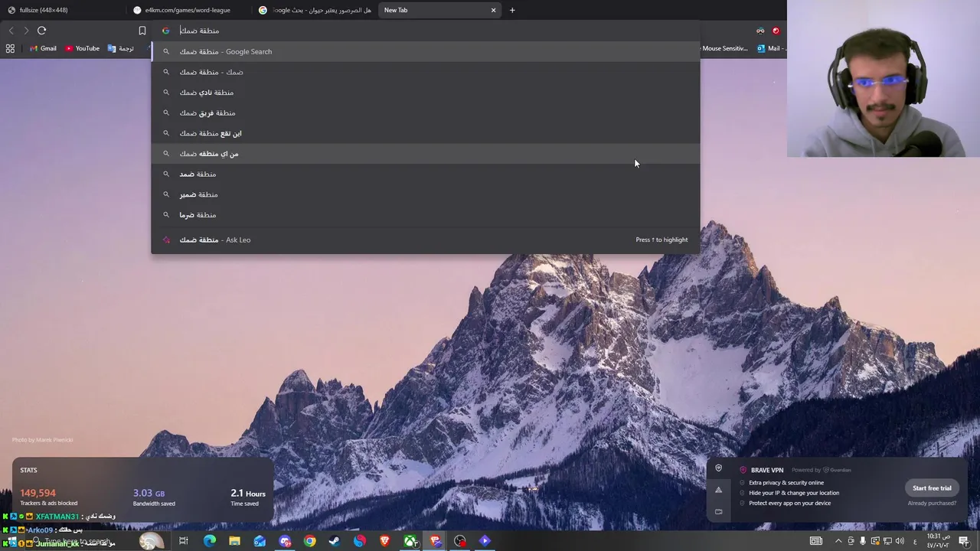Click the Bandwidth saved stat
The height and width of the screenshot is (551, 980).
click(154, 497)
